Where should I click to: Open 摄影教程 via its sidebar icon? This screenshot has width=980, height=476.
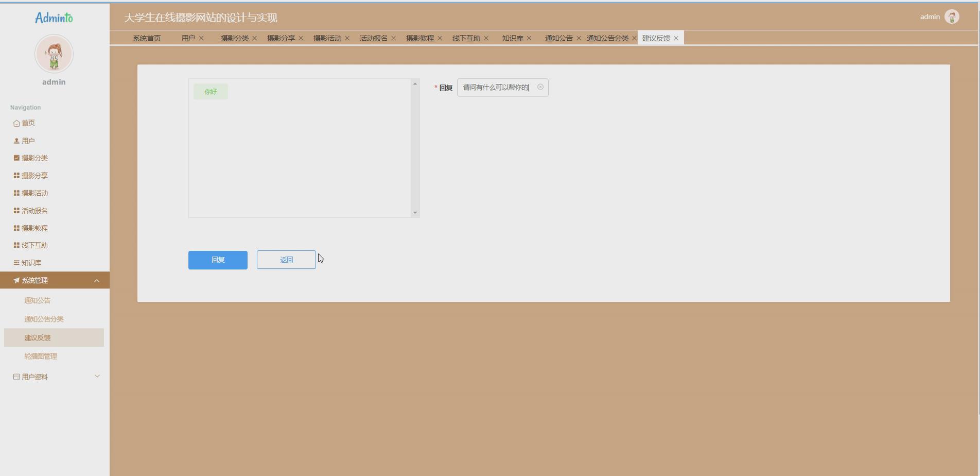15,228
